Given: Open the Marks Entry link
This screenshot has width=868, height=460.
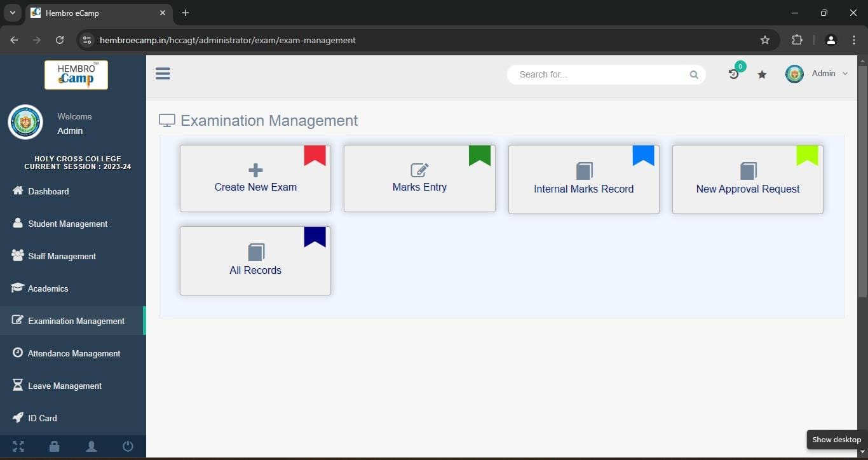Looking at the screenshot, I should 419,187.
